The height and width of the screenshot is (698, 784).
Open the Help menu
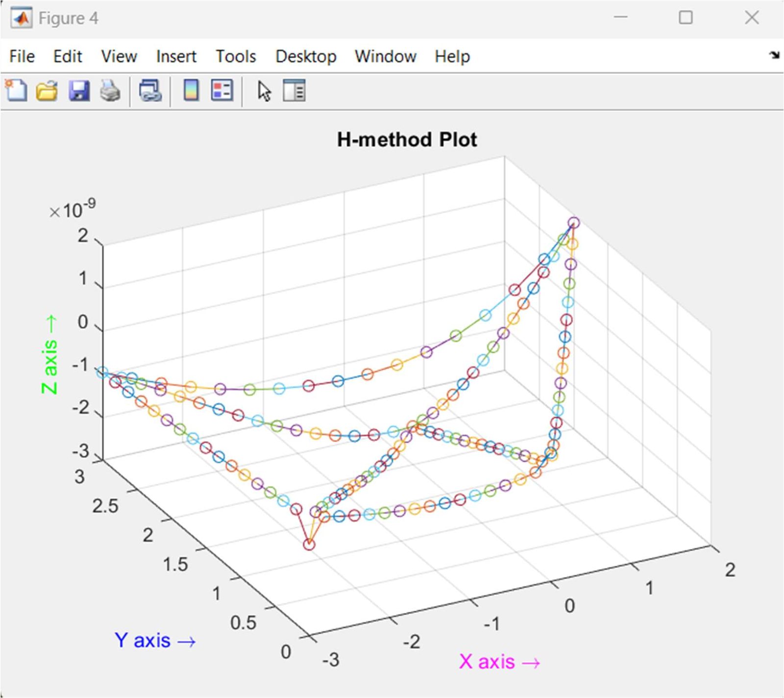[x=452, y=57]
